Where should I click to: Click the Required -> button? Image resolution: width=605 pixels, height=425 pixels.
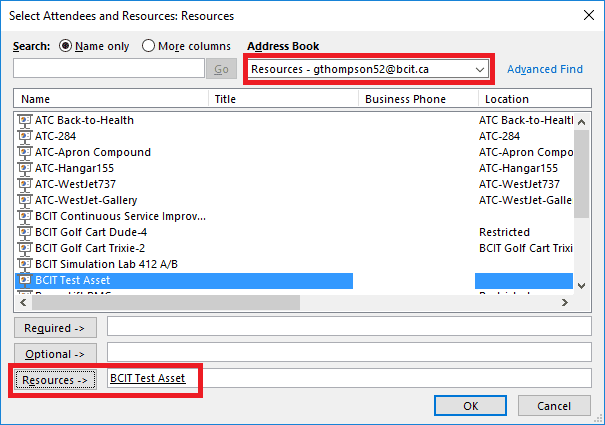(x=55, y=328)
